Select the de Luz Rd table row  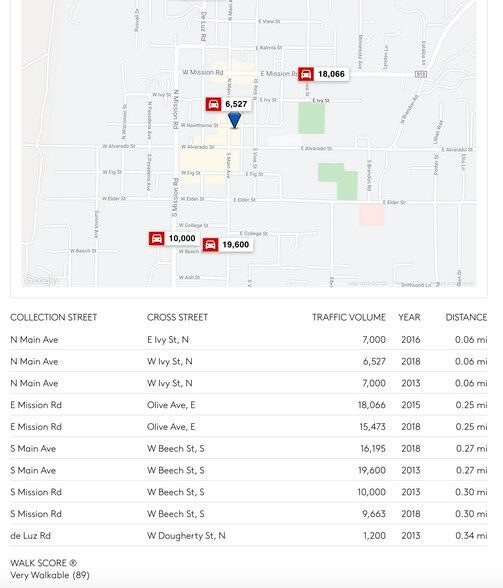pos(249,536)
